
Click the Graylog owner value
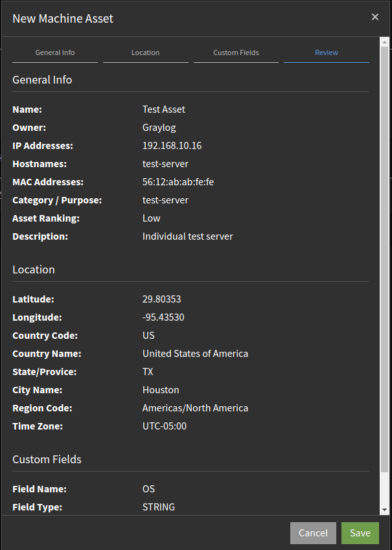tap(159, 128)
